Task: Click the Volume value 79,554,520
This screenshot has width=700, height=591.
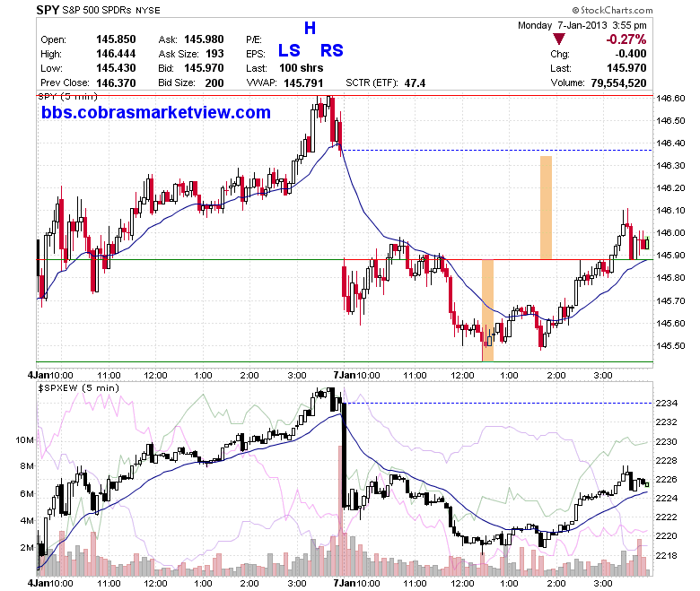Action: [x=618, y=83]
